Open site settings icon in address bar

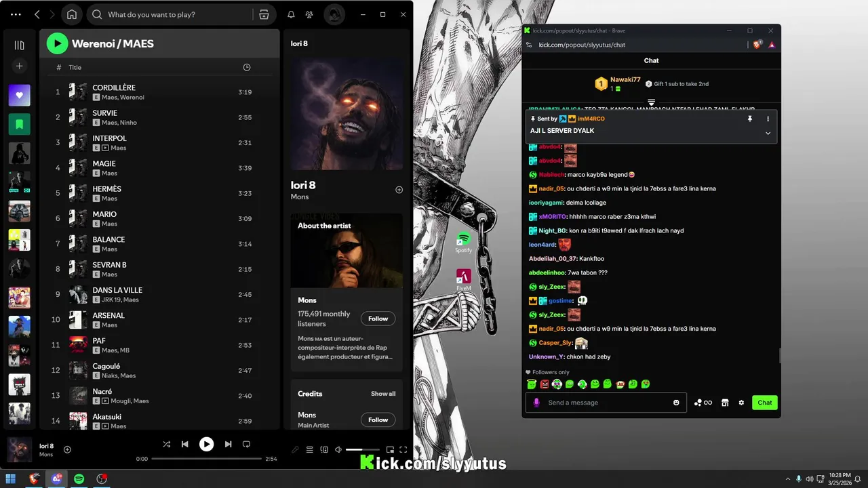coord(529,45)
